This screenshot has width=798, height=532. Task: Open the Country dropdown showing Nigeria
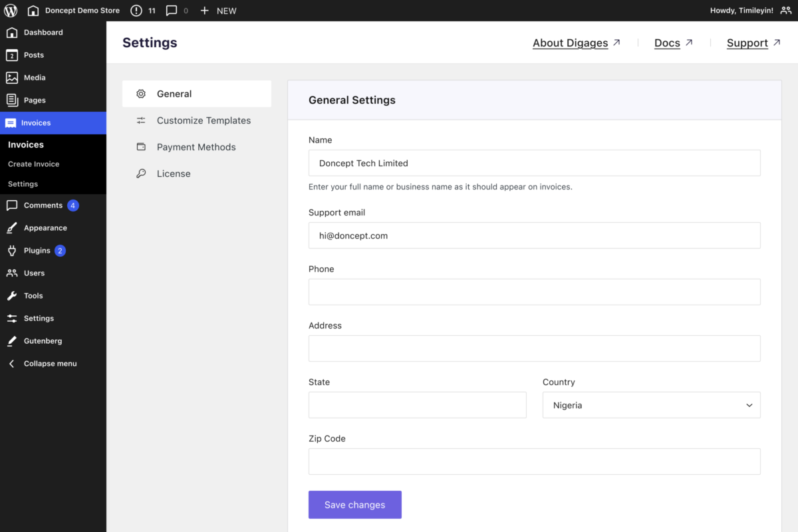651,405
